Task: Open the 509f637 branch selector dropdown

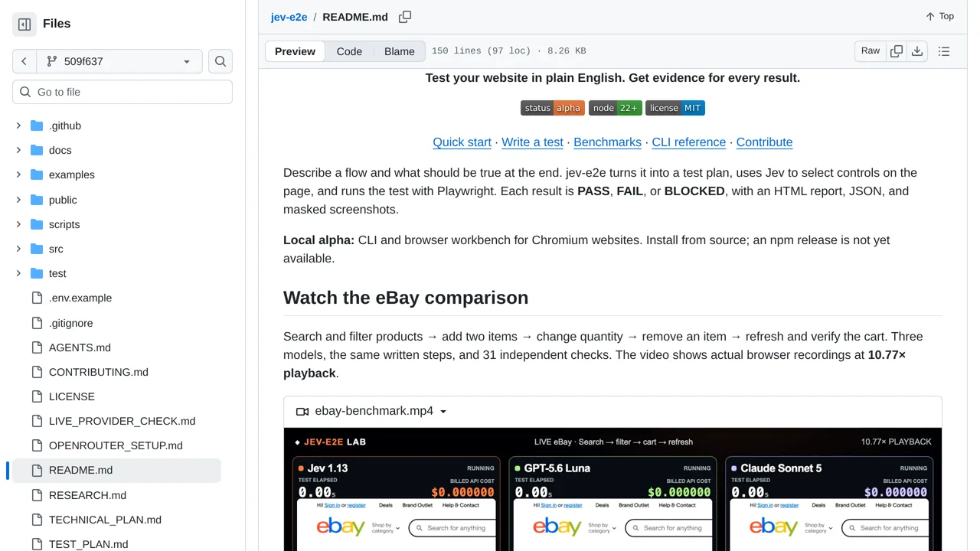Action: click(x=119, y=61)
